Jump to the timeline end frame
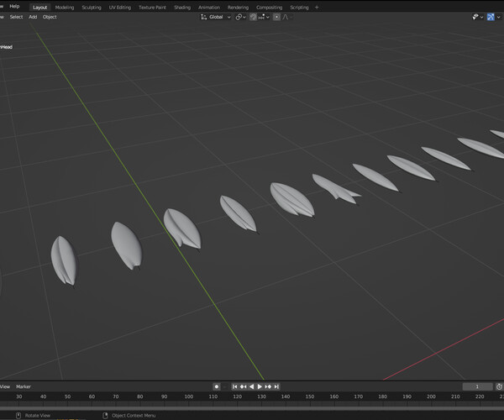Viewport: 504px width, 420px height. (276, 386)
